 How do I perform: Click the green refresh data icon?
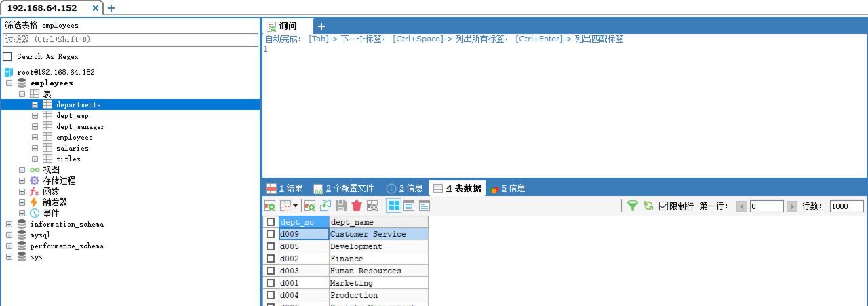648,206
